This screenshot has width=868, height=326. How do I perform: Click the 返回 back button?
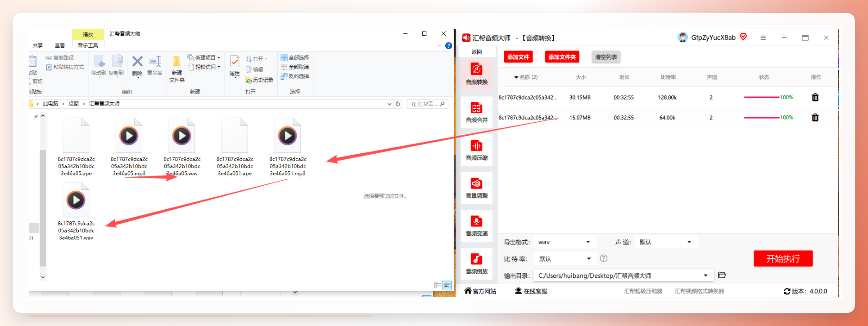coord(476,52)
